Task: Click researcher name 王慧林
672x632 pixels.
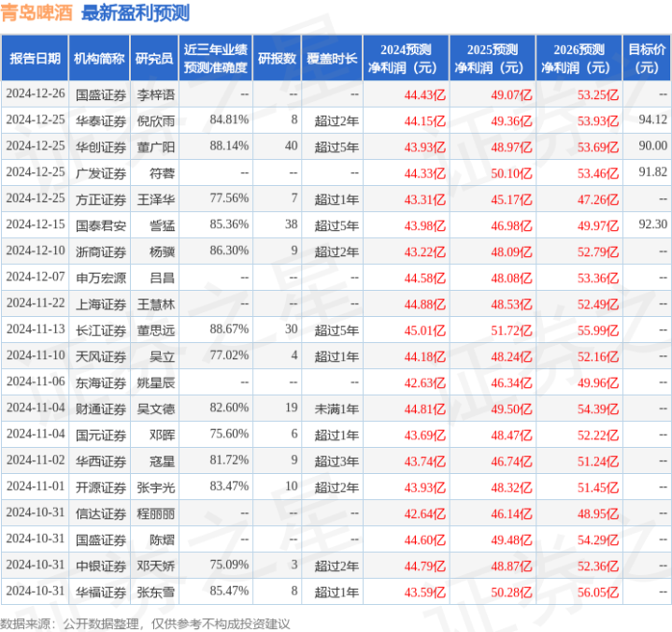Action: tap(156, 304)
